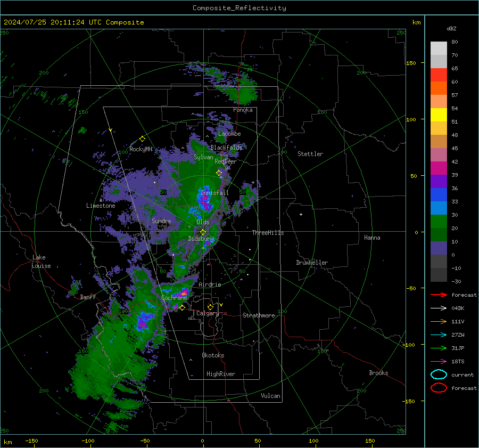Click the Calgary city label
The image size is (479, 448).
tap(208, 313)
